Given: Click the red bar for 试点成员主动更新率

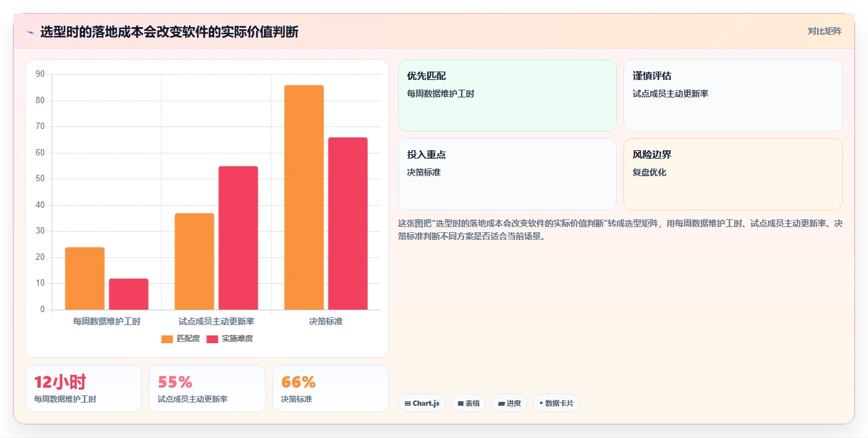Looking at the screenshot, I should (x=238, y=238).
